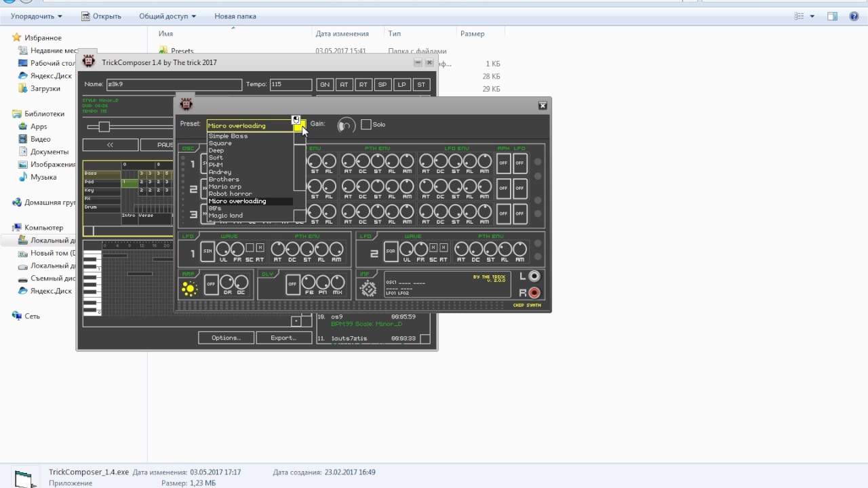The image size is (868, 488).
Task: Click the GN generate button
Action: pos(325,85)
